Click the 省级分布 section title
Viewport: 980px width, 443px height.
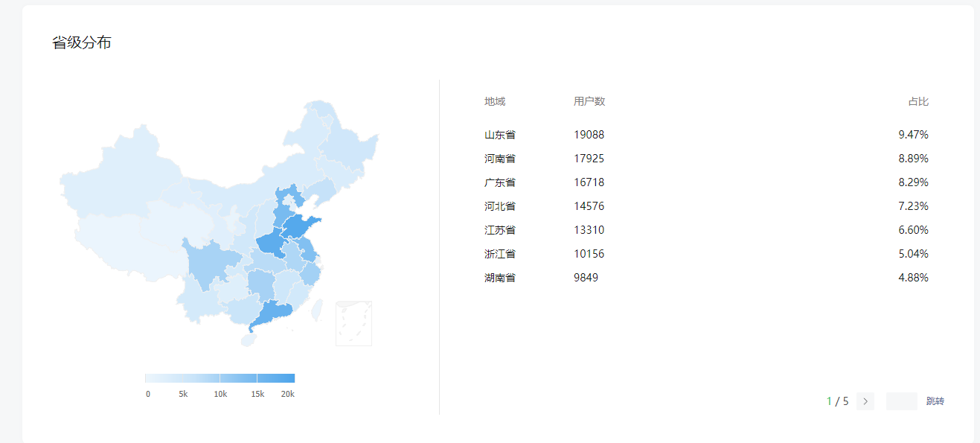(x=82, y=42)
